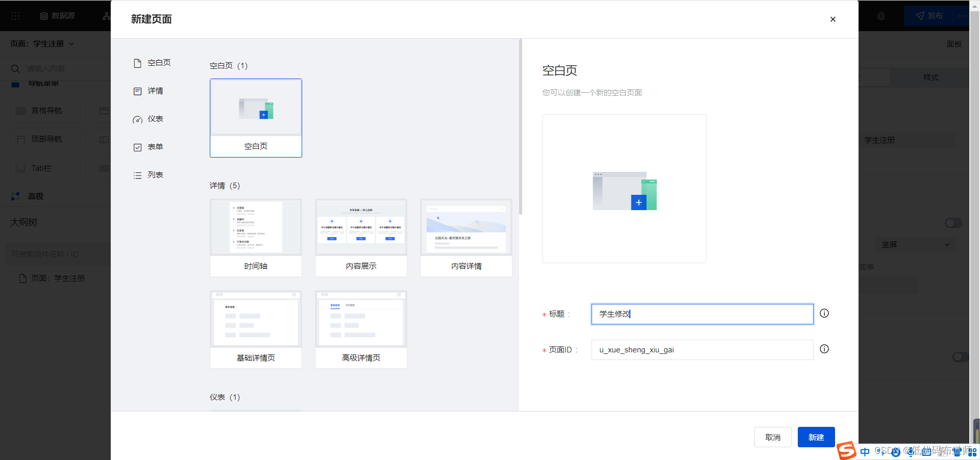
Task: Click the 标题 input field
Action: click(x=702, y=314)
